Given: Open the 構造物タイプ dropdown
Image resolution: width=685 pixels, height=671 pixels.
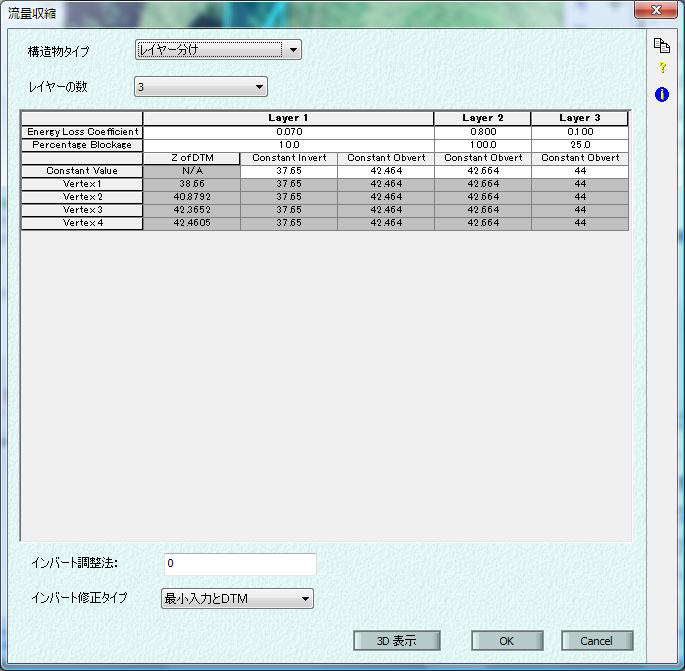Looking at the screenshot, I should tap(218, 50).
